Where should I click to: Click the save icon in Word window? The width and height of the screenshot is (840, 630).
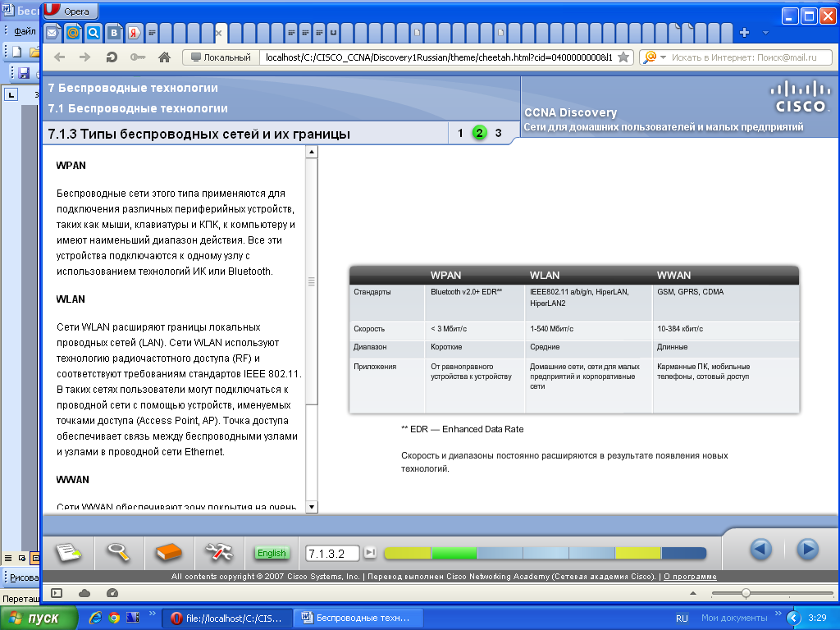(24, 72)
